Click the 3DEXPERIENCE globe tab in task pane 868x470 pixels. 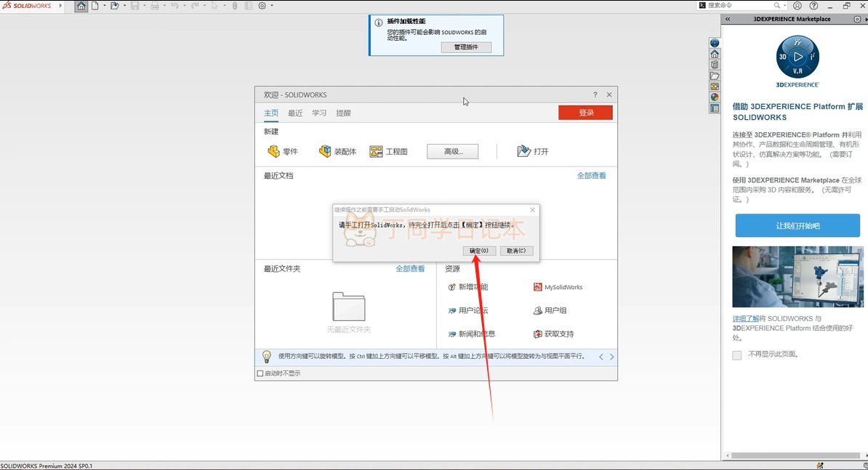click(x=715, y=43)
